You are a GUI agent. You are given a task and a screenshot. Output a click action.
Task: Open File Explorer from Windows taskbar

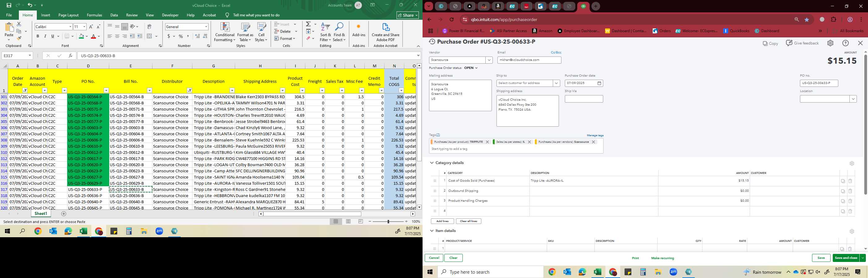click(658, 272)
